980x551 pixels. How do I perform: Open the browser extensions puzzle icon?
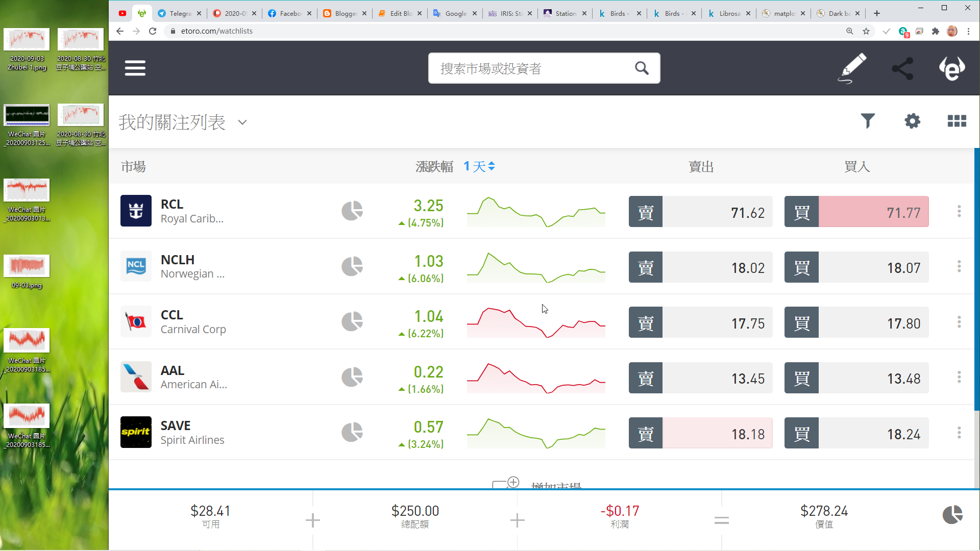[x=935, y=31]
